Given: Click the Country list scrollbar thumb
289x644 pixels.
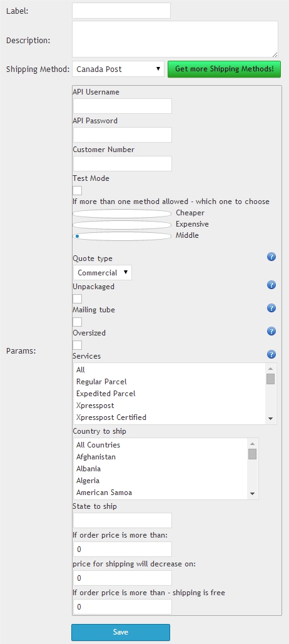Looking at the screenshot, I should [x=253, y=454].
